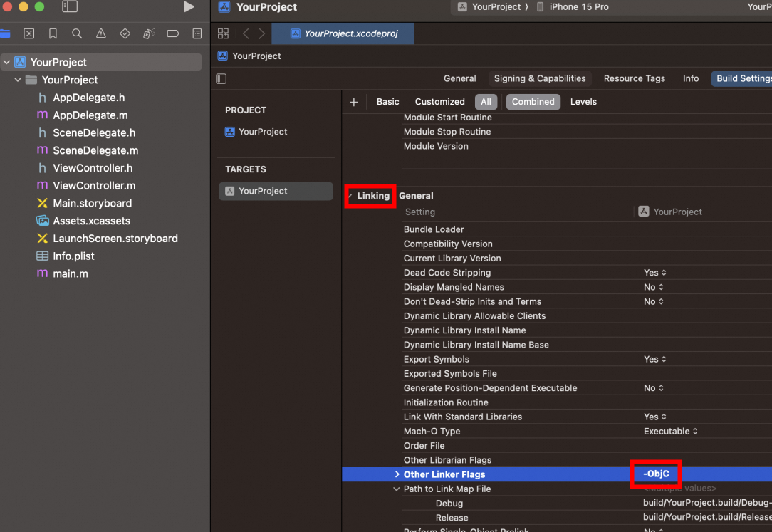Select Info.plist file
The height and width of the screenshot is (532, 772).
[73, 256]
